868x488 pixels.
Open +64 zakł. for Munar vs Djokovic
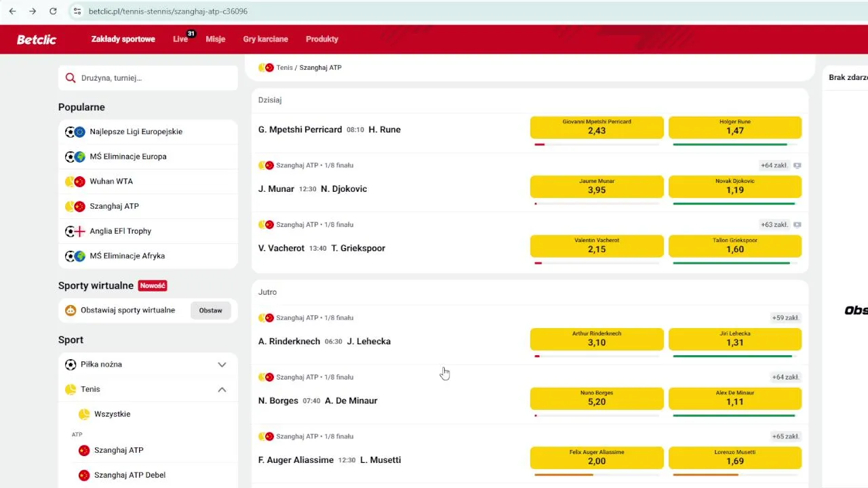(774, 165)
